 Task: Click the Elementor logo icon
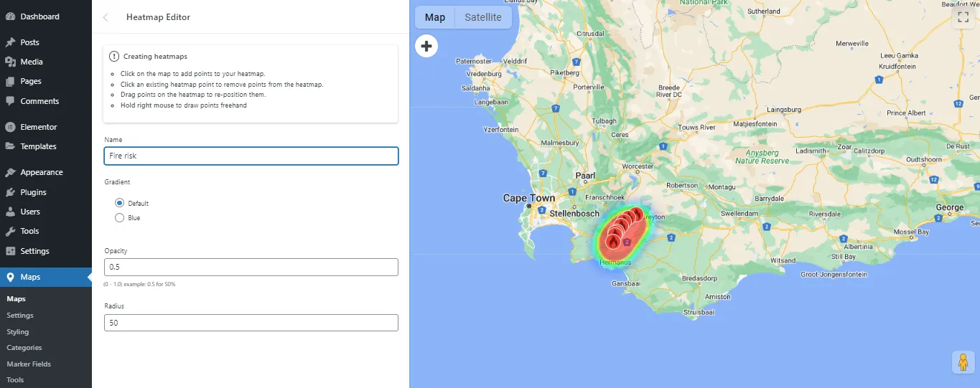(x=10, y=127)
